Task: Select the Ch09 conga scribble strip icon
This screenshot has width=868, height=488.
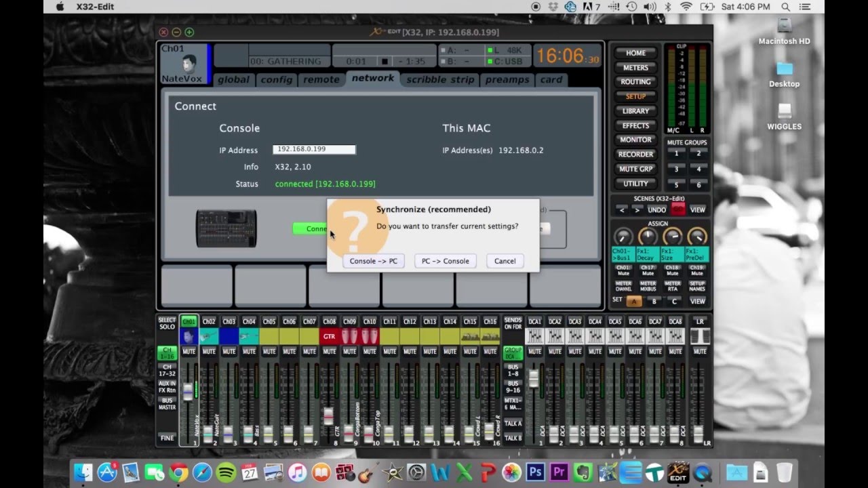Action: [x=349, y=336]
